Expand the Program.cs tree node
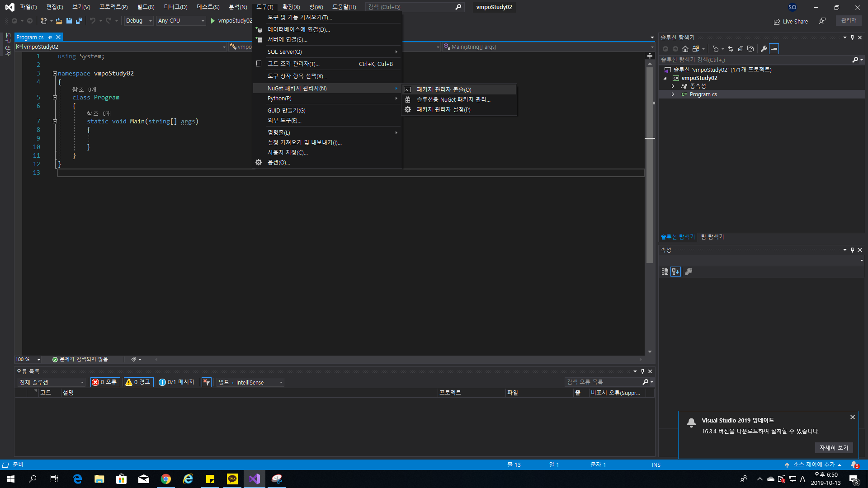Screen dimensions: 868x488 tap(673, 94)
